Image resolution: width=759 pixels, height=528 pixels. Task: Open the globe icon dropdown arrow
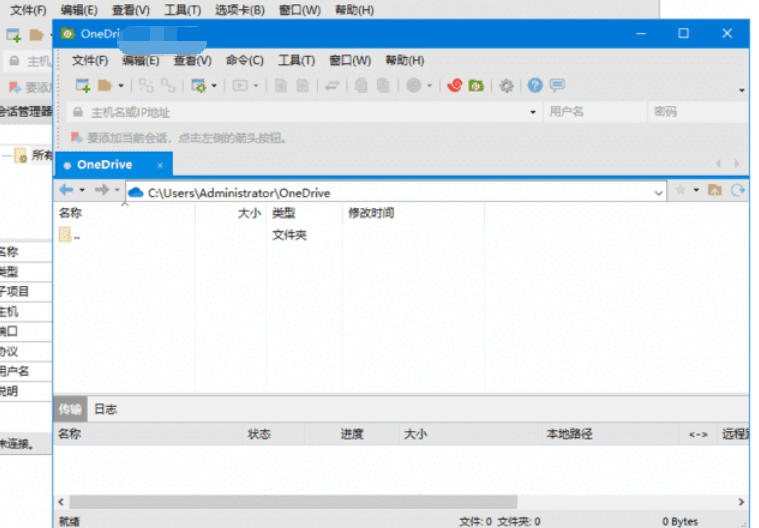click(x=429, y=86)
